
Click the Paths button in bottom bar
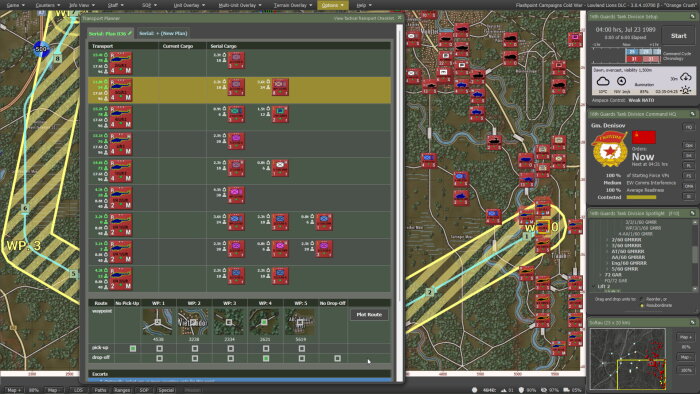coord(100,390)
